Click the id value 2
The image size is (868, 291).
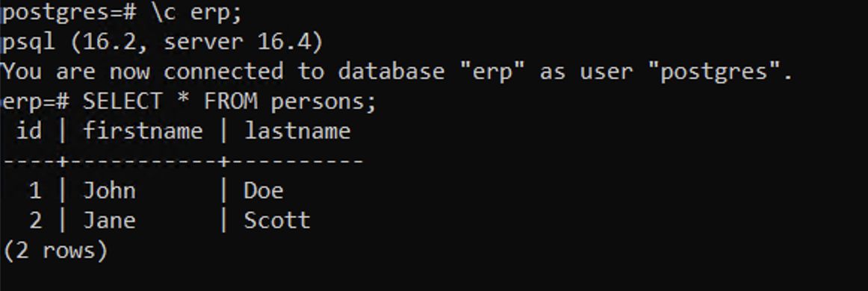click(35, 221)
